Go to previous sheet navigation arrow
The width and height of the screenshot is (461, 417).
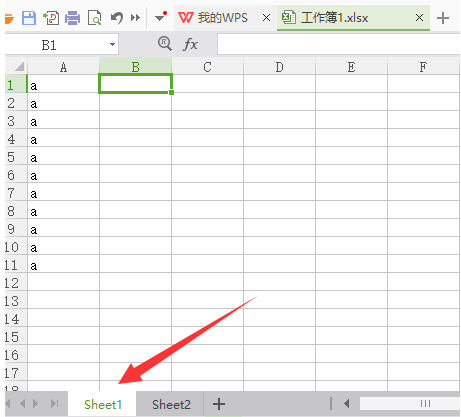coord(23,404)
